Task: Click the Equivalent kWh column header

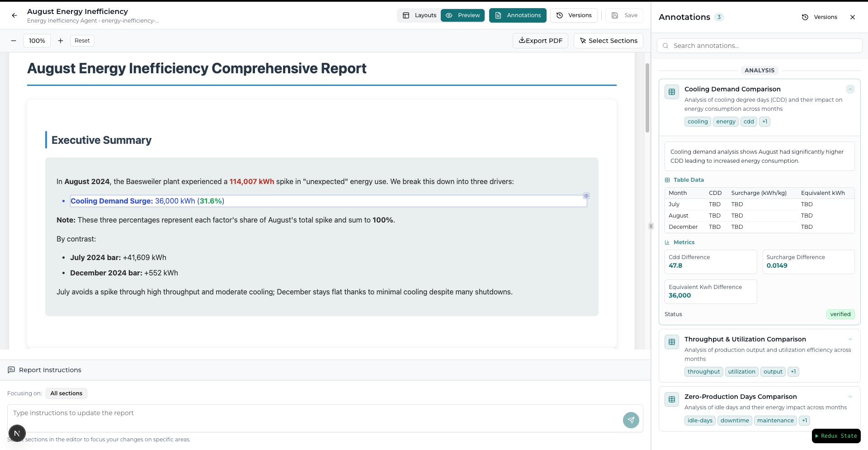Action: 823,193
